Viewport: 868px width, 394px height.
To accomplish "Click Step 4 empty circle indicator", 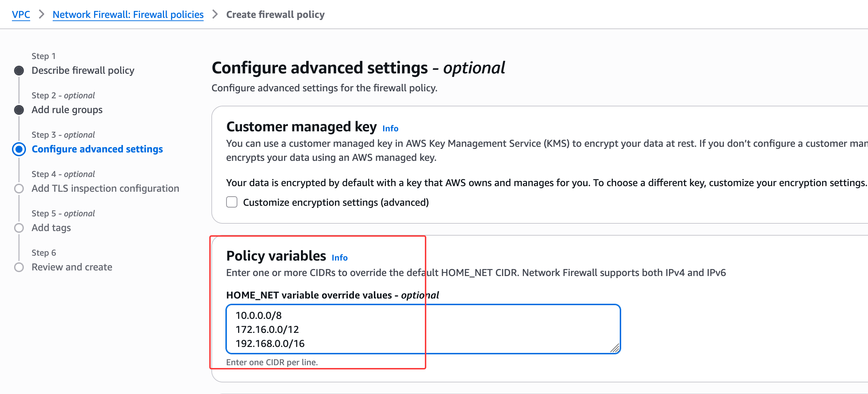I will (19, 189).
